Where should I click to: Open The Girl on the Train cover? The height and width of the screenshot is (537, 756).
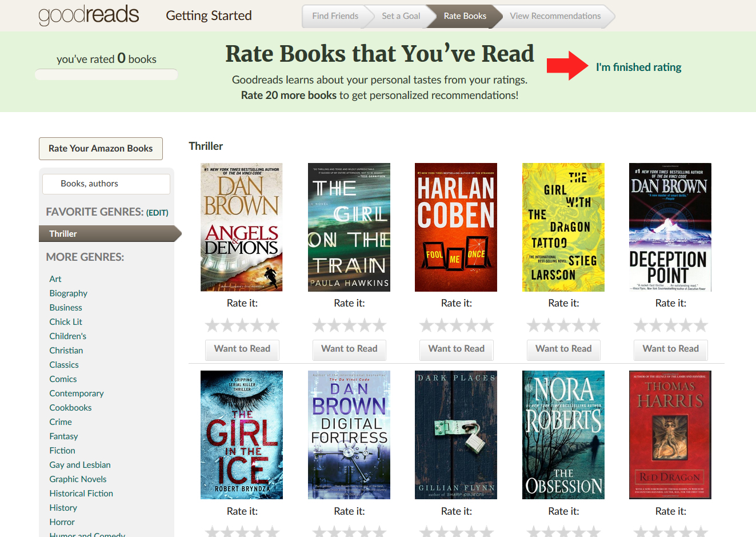pyautogui.click(x=349, y=227)
